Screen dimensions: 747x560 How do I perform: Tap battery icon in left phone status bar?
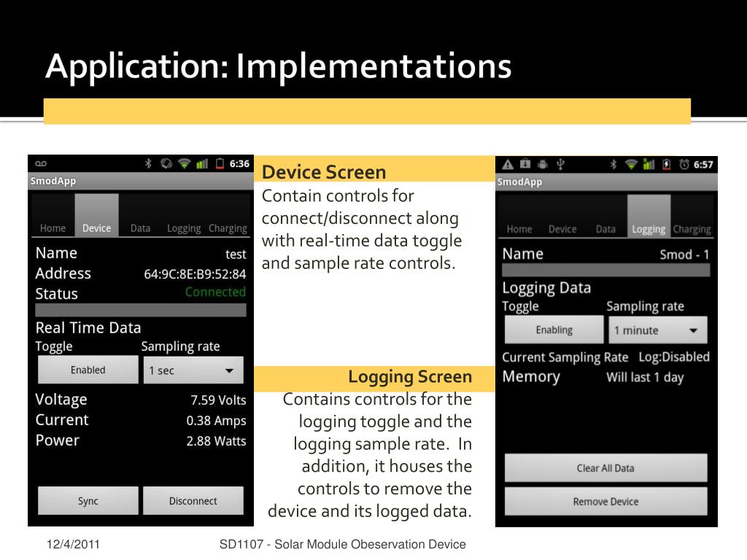tap(220, 164)
